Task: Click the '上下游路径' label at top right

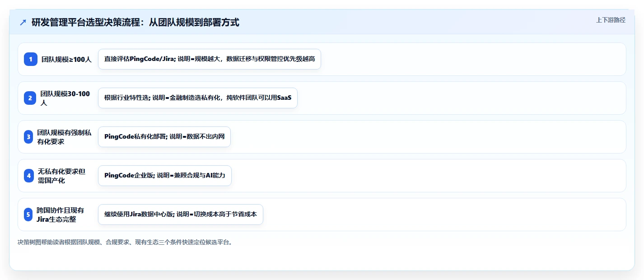Action: tap(611, 20)
